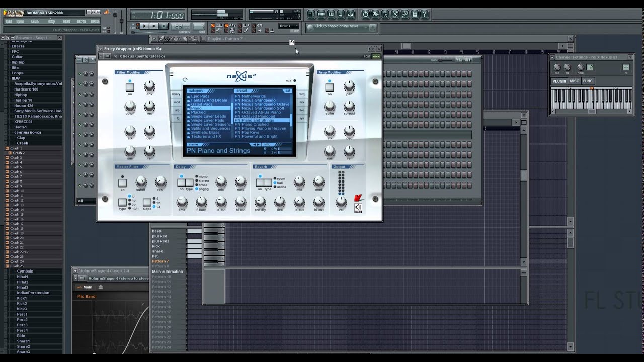Open the Playlist window menu arrow

click(154, 39)
